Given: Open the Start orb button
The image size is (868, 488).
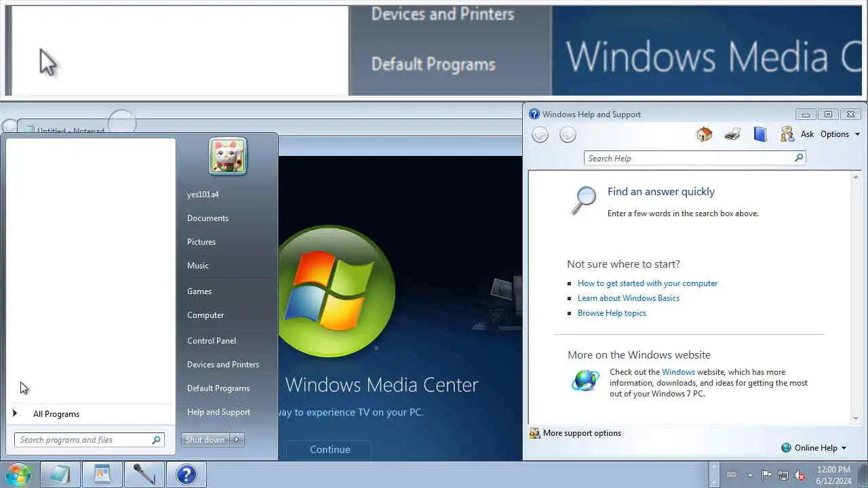Looking at the screenshot, I should click(18, 474).
